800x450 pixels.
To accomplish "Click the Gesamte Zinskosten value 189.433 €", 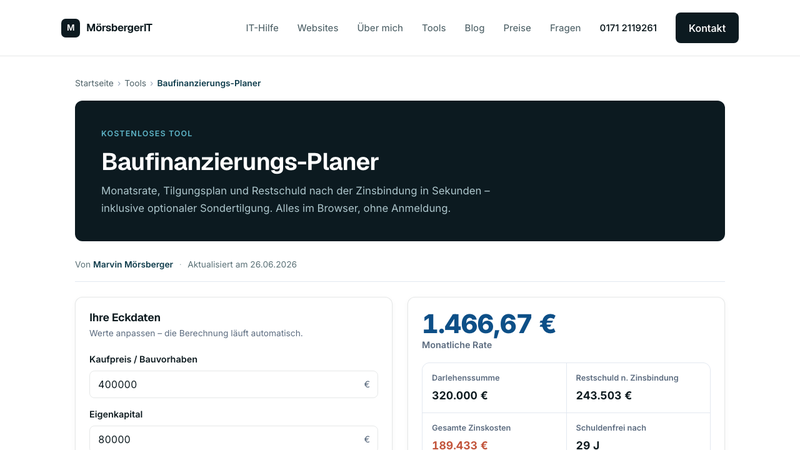I will coord(460,445).
